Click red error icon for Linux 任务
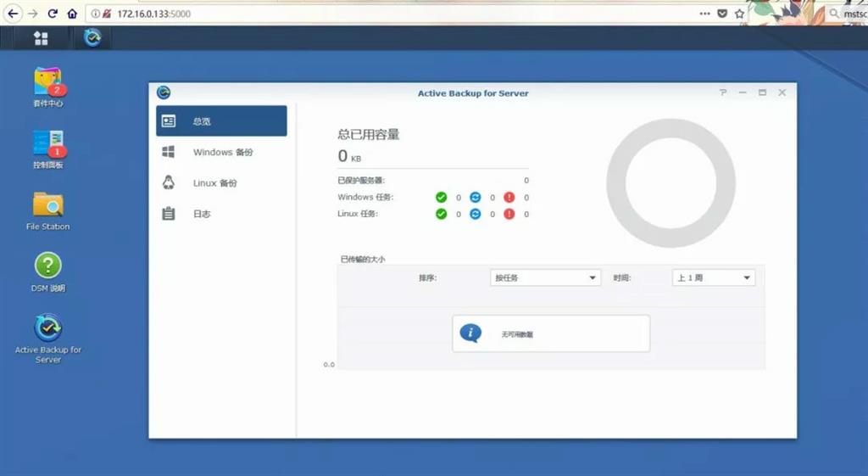 pos(509,214)
